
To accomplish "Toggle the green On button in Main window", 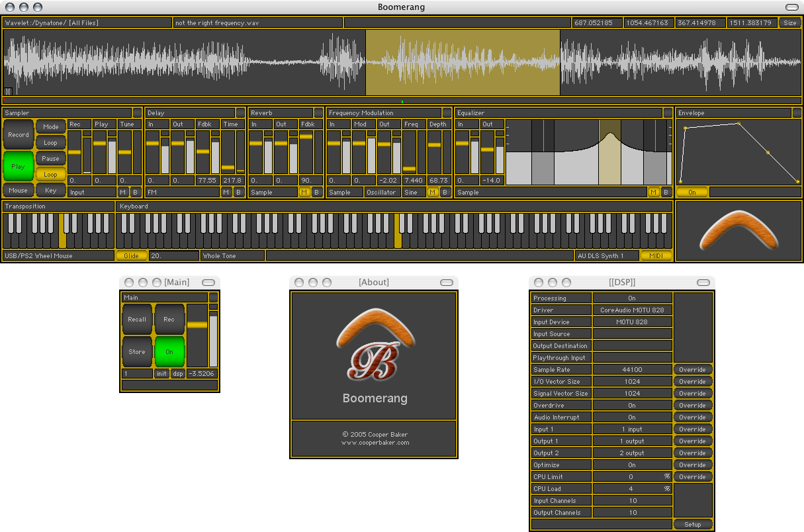I will (169, 352).
